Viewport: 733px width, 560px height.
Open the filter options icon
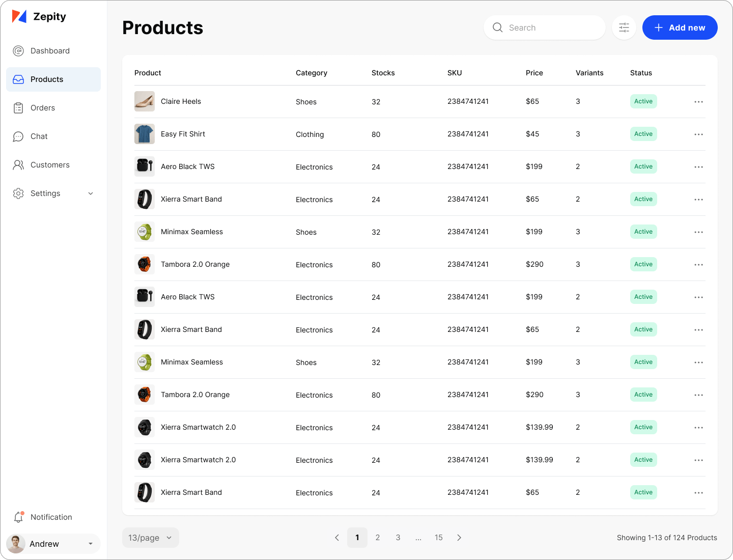click(x=624, y=27)
